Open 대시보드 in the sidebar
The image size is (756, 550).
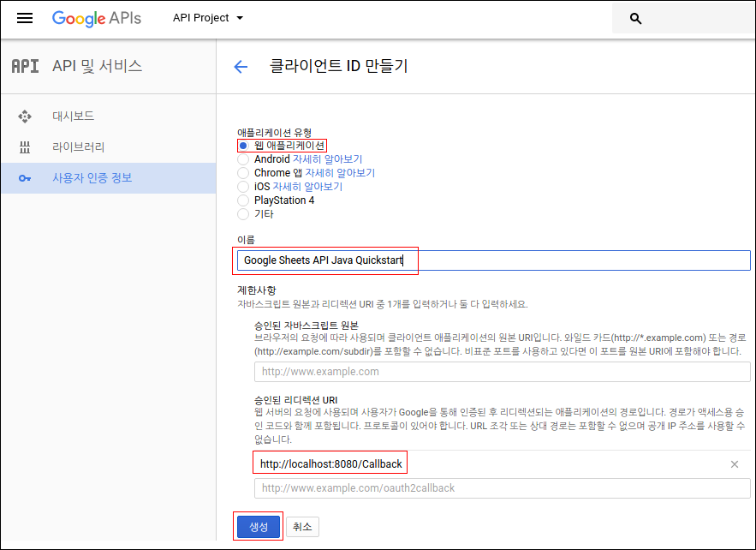[x=109, y=117]
